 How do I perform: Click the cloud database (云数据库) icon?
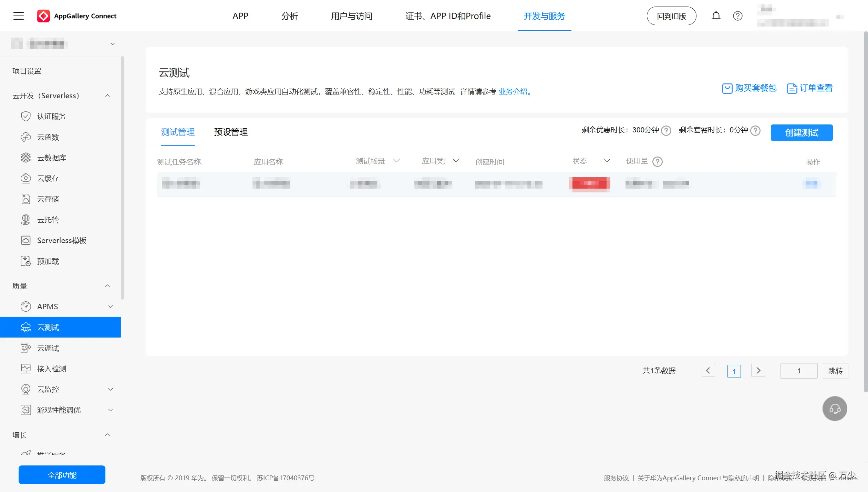coord(26,158)
